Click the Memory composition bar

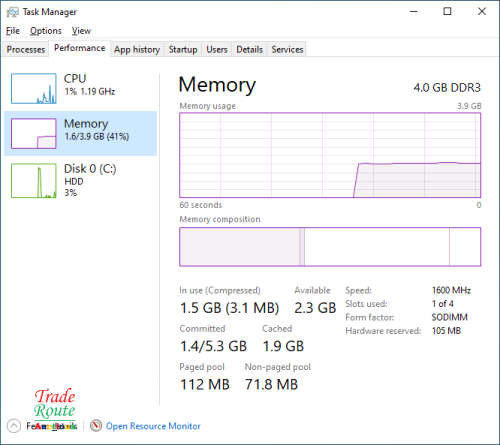[x=330, y=247]
